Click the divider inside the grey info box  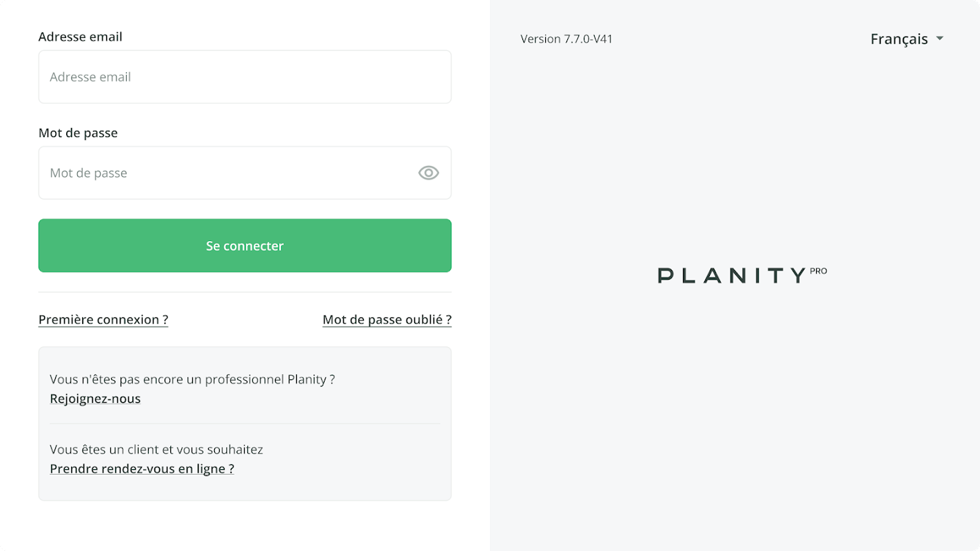pos(245,424)
